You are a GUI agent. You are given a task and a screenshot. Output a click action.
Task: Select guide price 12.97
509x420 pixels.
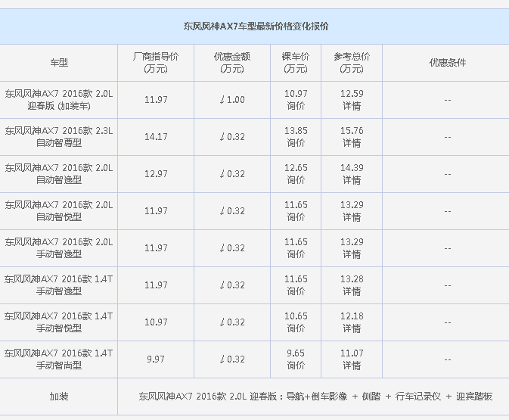point(156,174)
